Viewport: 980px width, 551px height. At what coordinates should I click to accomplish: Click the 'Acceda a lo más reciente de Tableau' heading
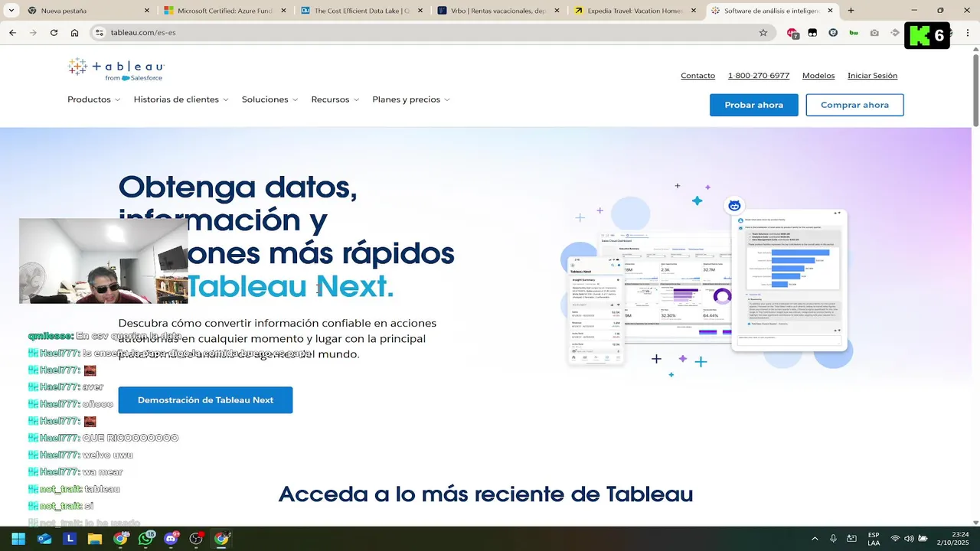(x=485, y=494)
